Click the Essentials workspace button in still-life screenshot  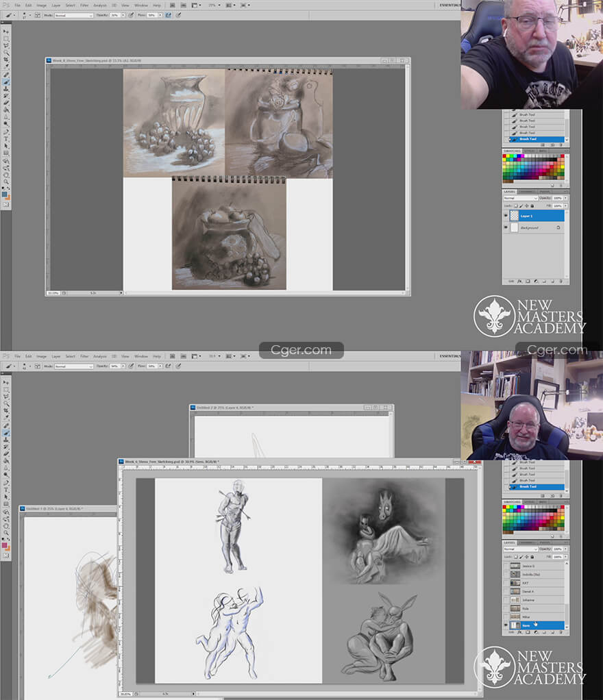pyautogui.click(x=450, y=5)
